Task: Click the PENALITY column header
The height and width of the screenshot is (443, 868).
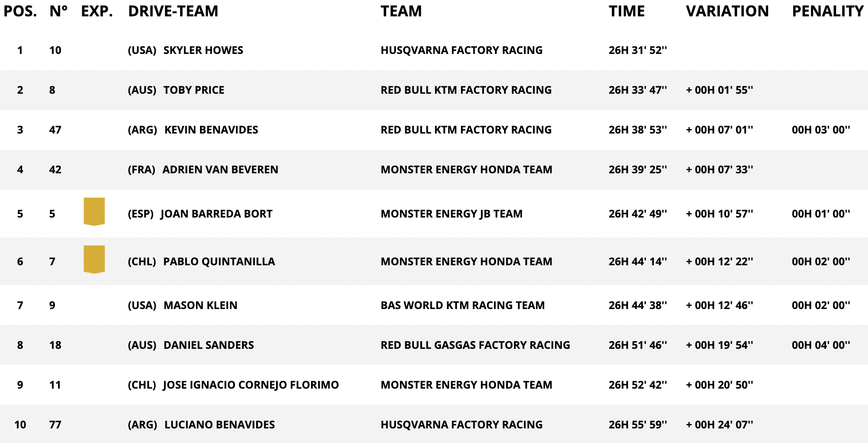Action: (x=827, y=11)
